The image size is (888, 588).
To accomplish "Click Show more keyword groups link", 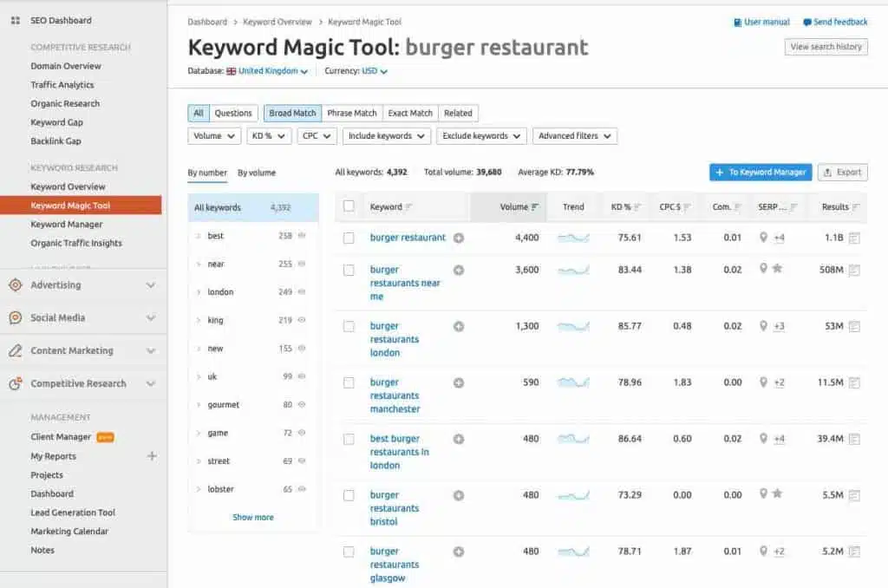I will point(253,517).
